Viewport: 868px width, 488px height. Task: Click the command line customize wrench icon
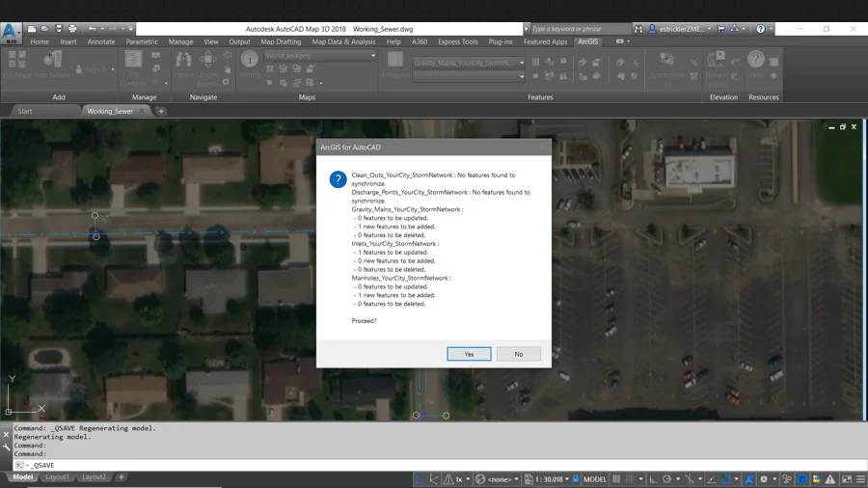[6, 447]
